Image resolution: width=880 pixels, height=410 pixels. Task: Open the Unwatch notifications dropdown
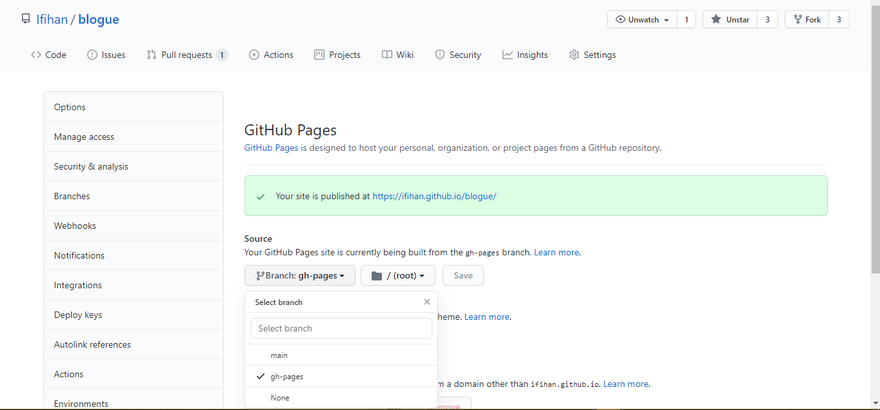[x=641, y=19]
